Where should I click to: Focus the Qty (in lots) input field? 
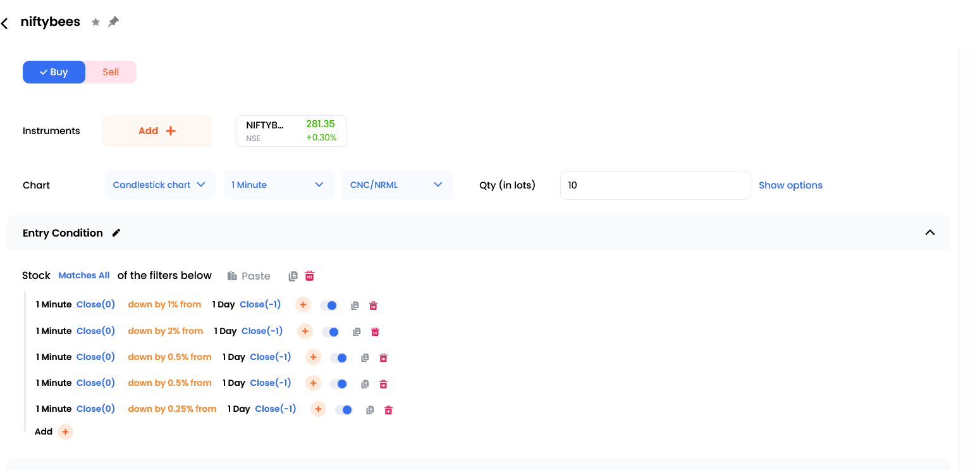(655, 185)
